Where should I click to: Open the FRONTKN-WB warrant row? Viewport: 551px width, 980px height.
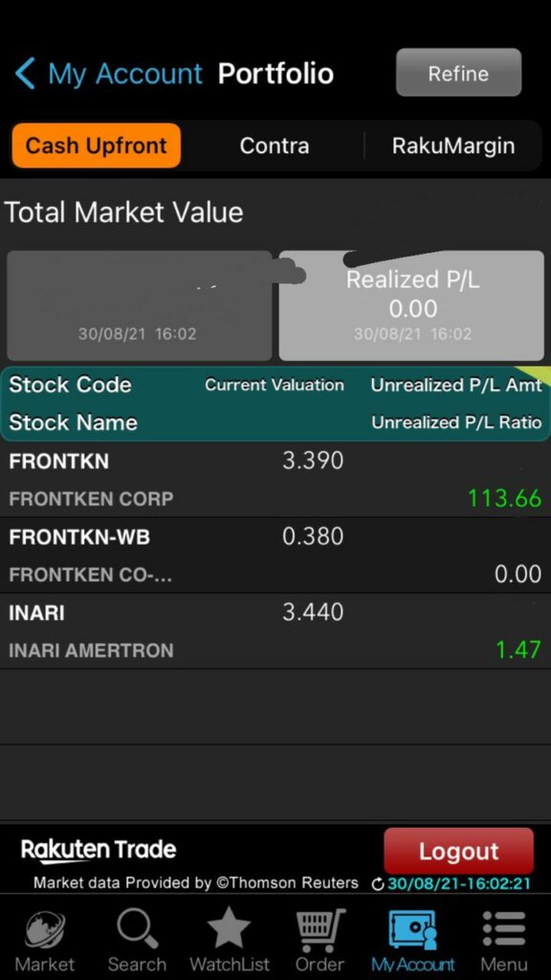pos(275,555)
